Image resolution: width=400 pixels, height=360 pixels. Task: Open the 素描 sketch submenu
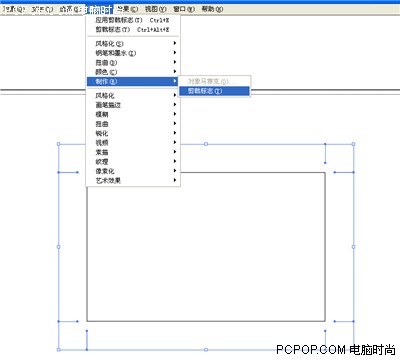(133, 152)
